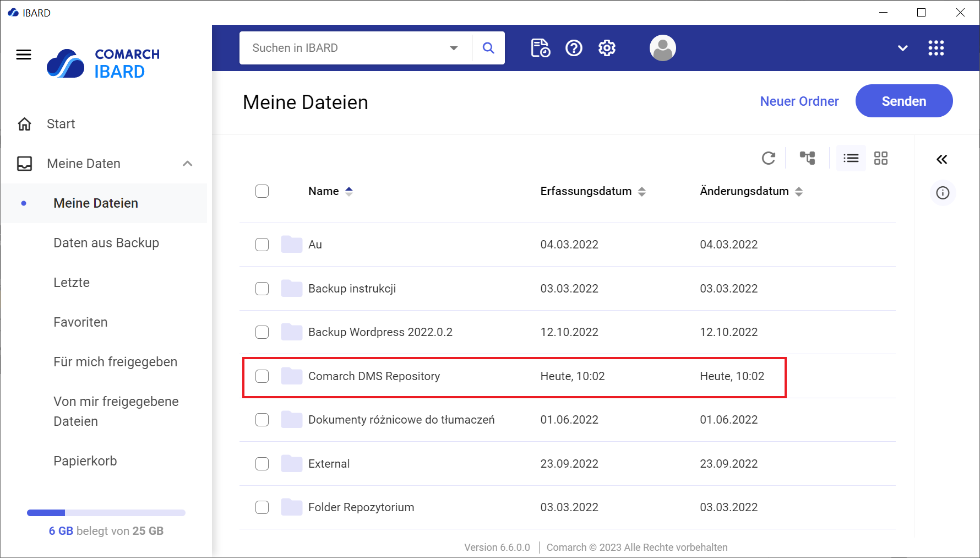This screenshot has height=558, width=980.
Task: Check the External folder checkbox
Action: point(262,464)
